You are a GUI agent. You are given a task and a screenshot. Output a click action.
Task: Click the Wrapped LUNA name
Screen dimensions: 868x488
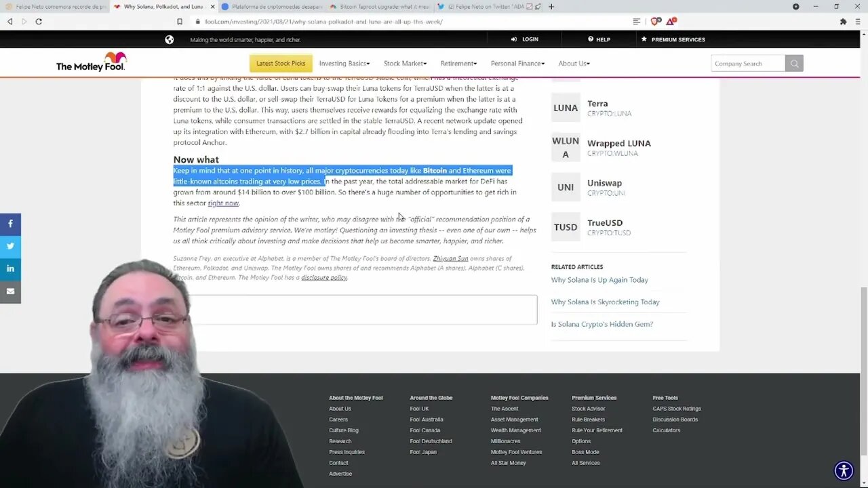pos(619,144)
